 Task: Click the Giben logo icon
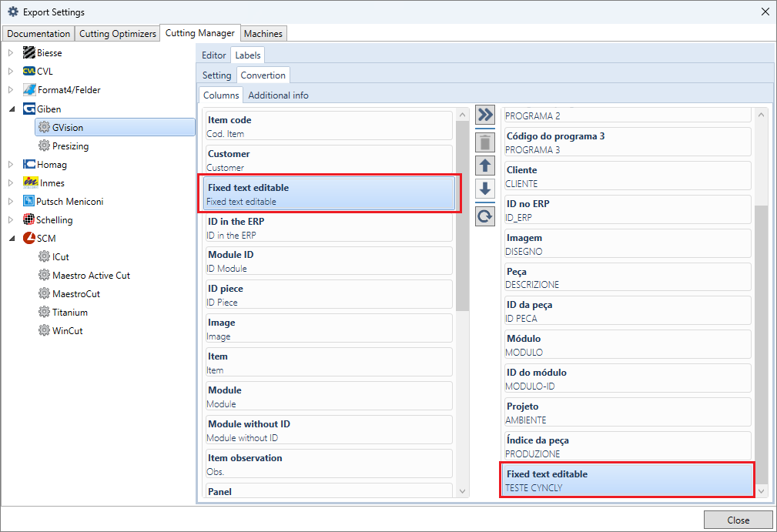pyautogui.click(x=29, y=109)
